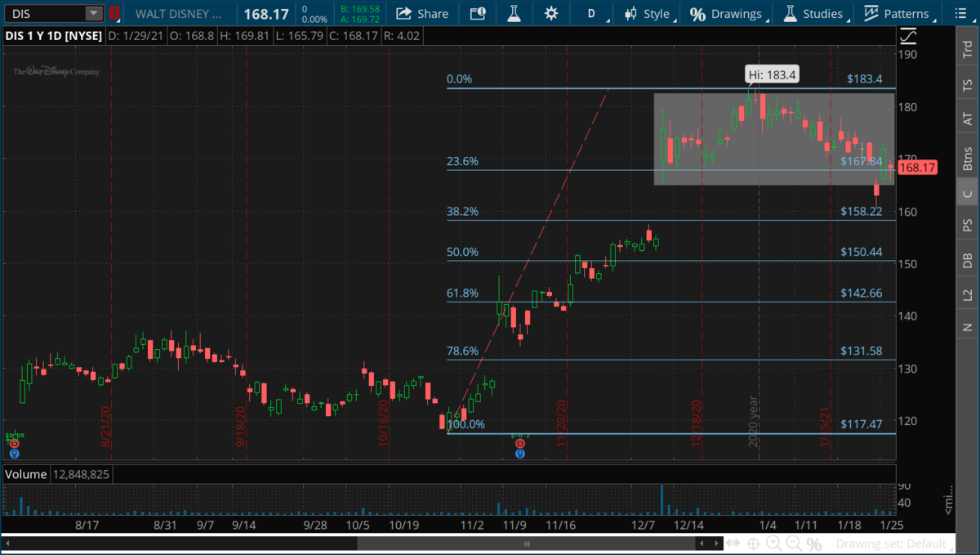980x555 pixels.
Task: Click the 50.0% Fibonacci percentage label
Action: click(x=462, y=252)
